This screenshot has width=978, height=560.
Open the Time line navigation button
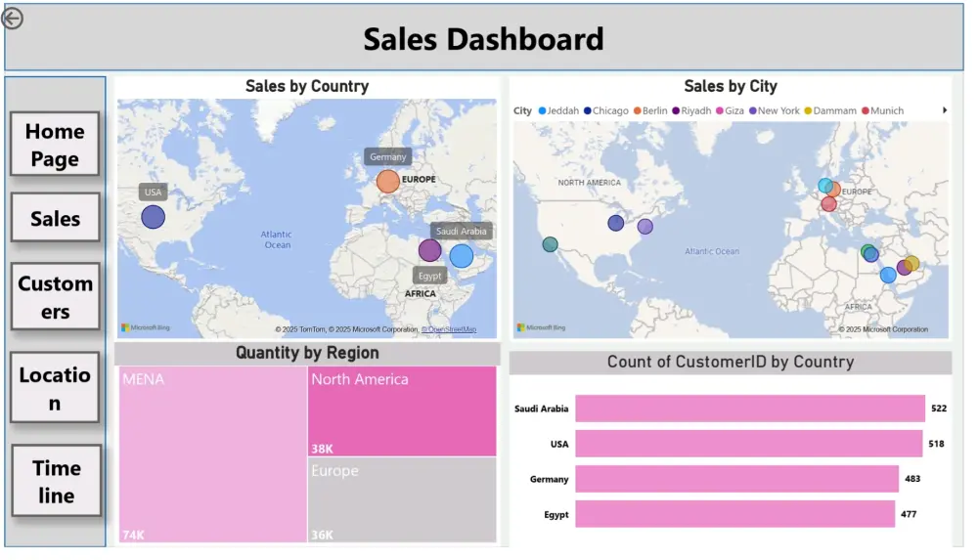click(56, 481)
